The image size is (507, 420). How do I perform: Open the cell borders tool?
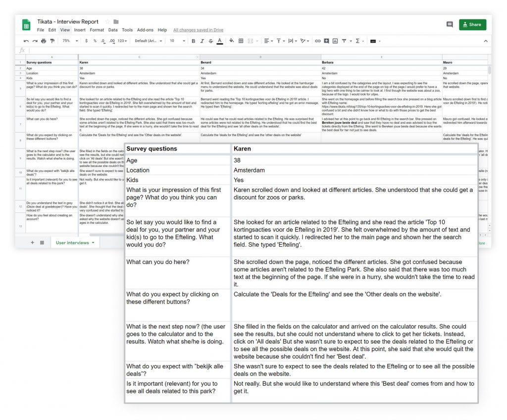241,41
